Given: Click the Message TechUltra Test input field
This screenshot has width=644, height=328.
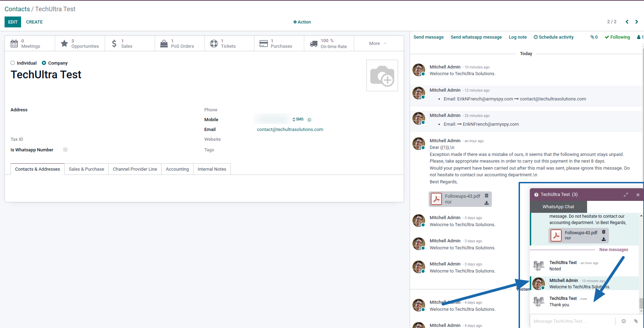Looking at the screenshot, I should click(x=572, y=321).
